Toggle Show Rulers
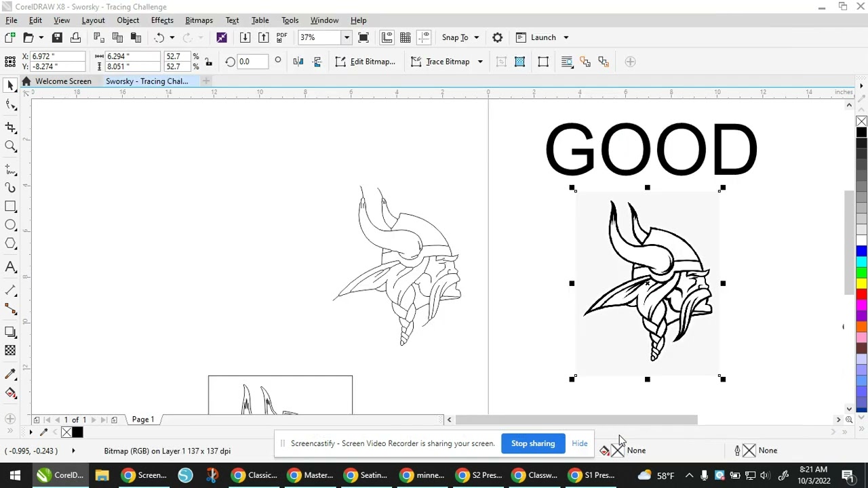The height and width of the screenshot is (488, 868). pyautogui.click(x=387, y=37)
